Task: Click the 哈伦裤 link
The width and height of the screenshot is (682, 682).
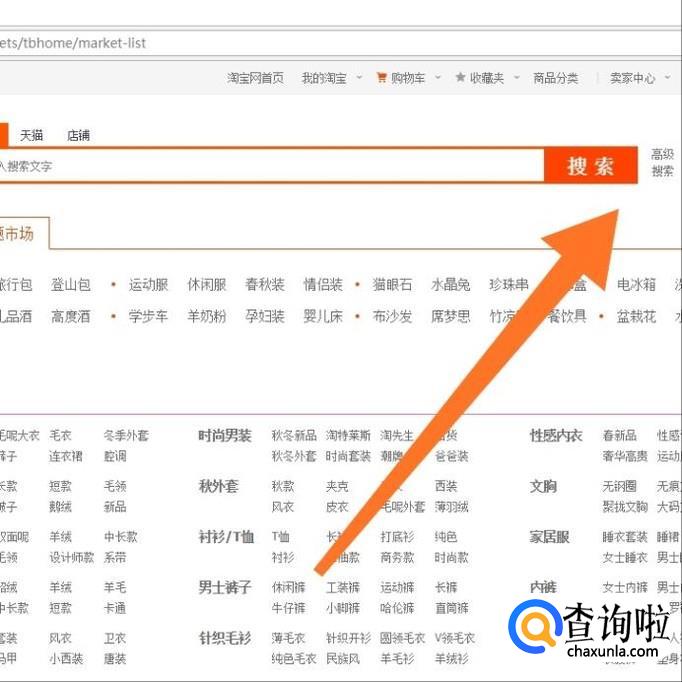Action: [x=397, y=608]
